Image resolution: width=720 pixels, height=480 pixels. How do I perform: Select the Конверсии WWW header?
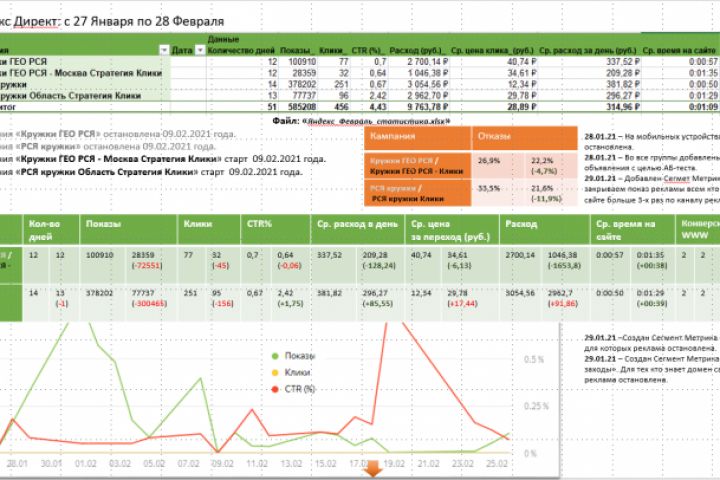(700, 229)
